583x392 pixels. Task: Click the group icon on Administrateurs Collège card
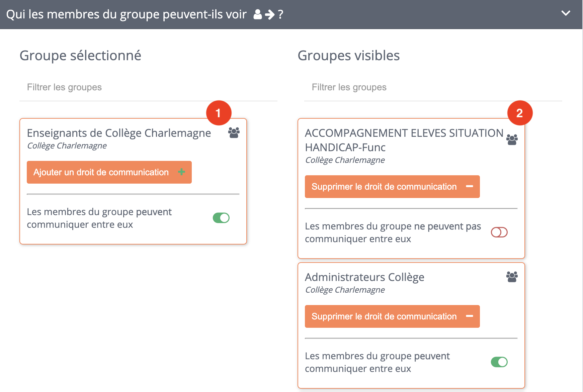[512, 277]
